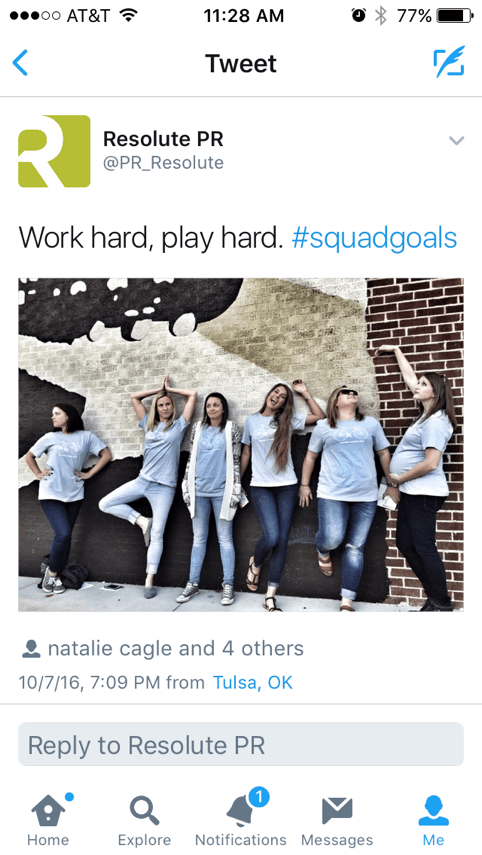Open the Tulsa, OK location link
The image size is (482, 855).
pyautogui.click(x=252, y=682)
